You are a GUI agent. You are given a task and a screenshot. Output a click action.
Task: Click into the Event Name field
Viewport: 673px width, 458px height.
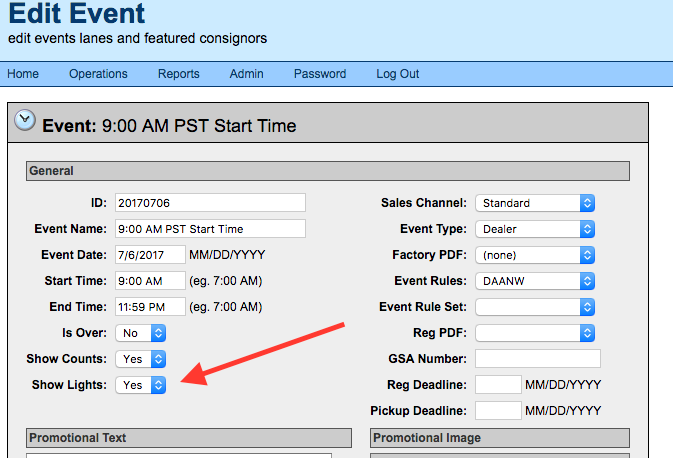tap(210, 229)
